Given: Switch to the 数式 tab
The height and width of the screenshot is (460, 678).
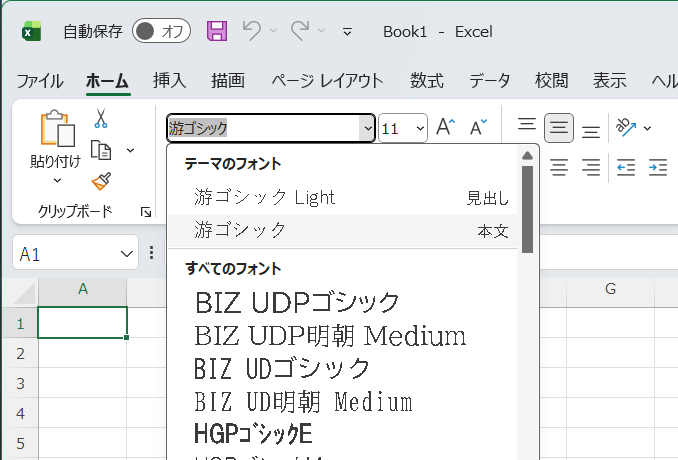Looking at the screenshot, I should (x=427, y=81).
